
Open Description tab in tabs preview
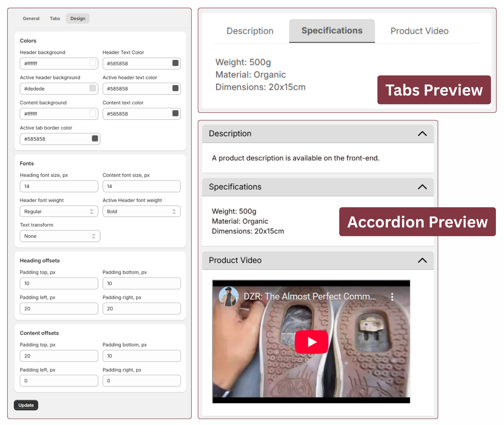250,31
